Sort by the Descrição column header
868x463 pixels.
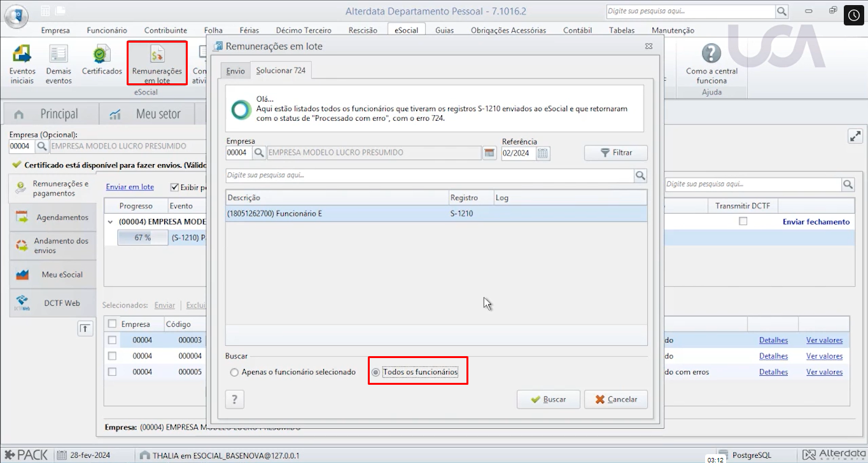tap(337, 198)
